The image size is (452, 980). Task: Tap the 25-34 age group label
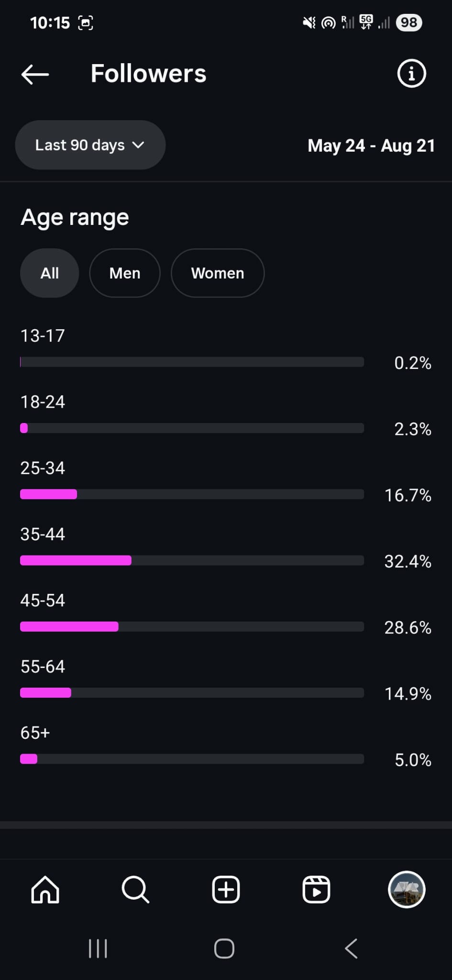(x=43, y=468)
